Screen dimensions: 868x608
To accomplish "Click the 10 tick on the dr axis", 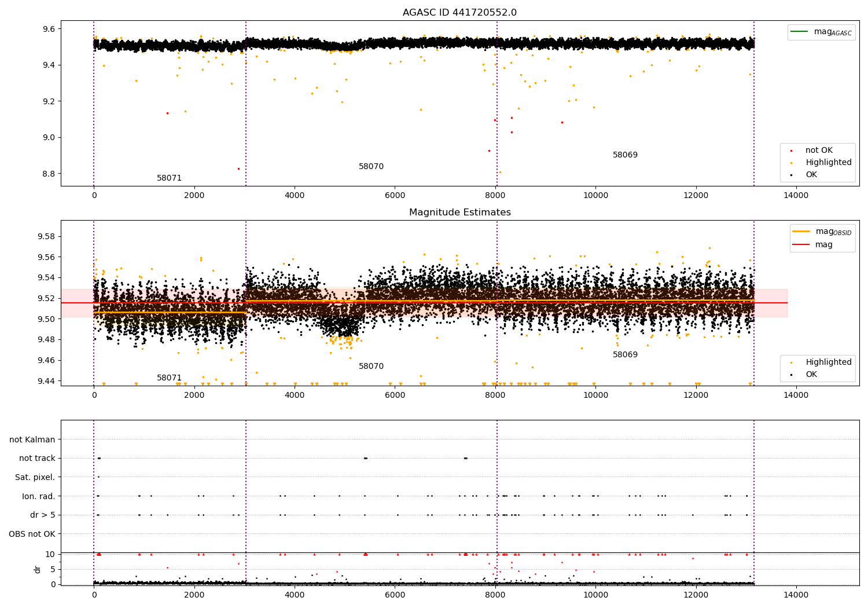I will 50,554.
